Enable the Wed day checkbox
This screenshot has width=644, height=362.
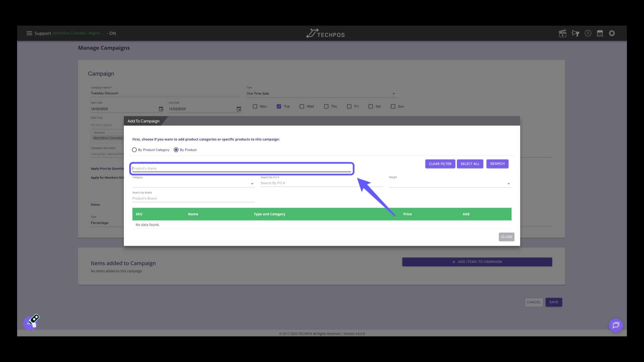click(x=302, y=106)
